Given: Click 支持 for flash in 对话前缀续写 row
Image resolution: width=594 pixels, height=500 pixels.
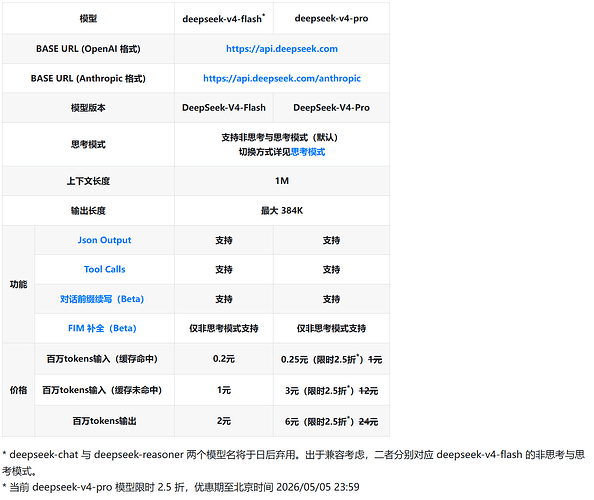Looking at the screenshot, I should [224, 299].
